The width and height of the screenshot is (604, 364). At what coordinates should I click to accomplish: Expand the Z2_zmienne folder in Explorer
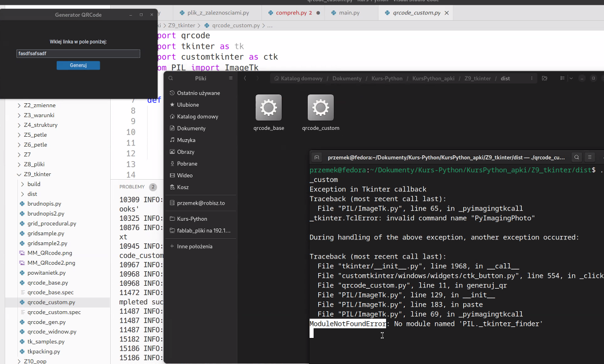pos(39,105)
